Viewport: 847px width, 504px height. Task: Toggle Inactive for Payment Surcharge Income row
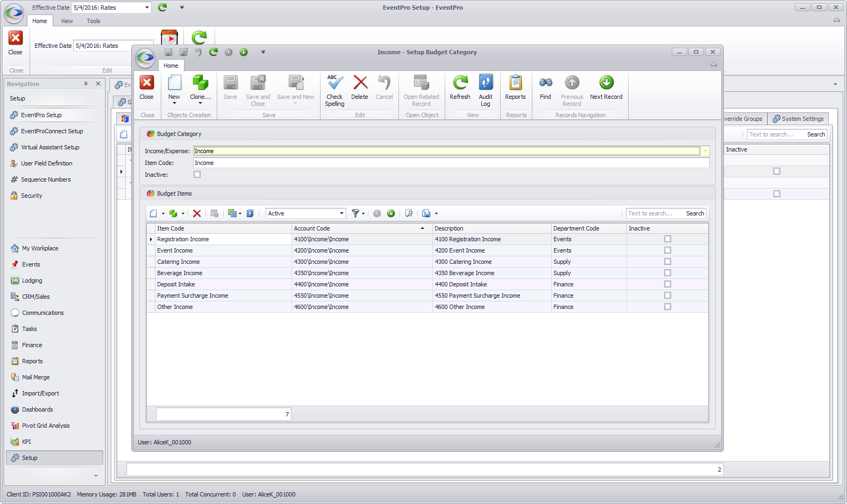[667, 296]
